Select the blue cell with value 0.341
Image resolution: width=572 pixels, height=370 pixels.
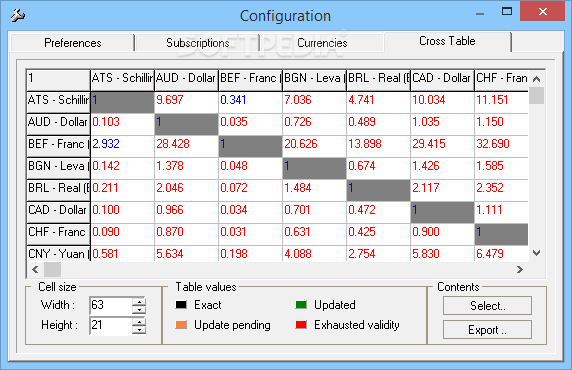[250, 102]
